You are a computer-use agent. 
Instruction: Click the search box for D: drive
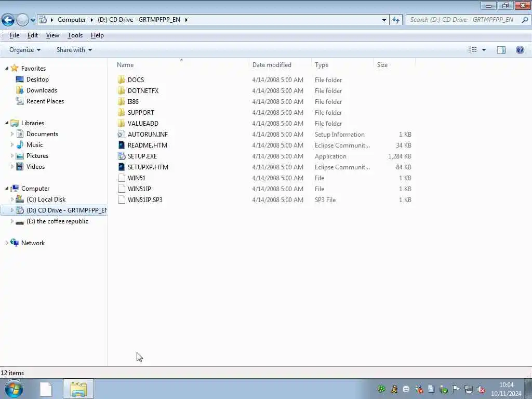pos(462,20)
